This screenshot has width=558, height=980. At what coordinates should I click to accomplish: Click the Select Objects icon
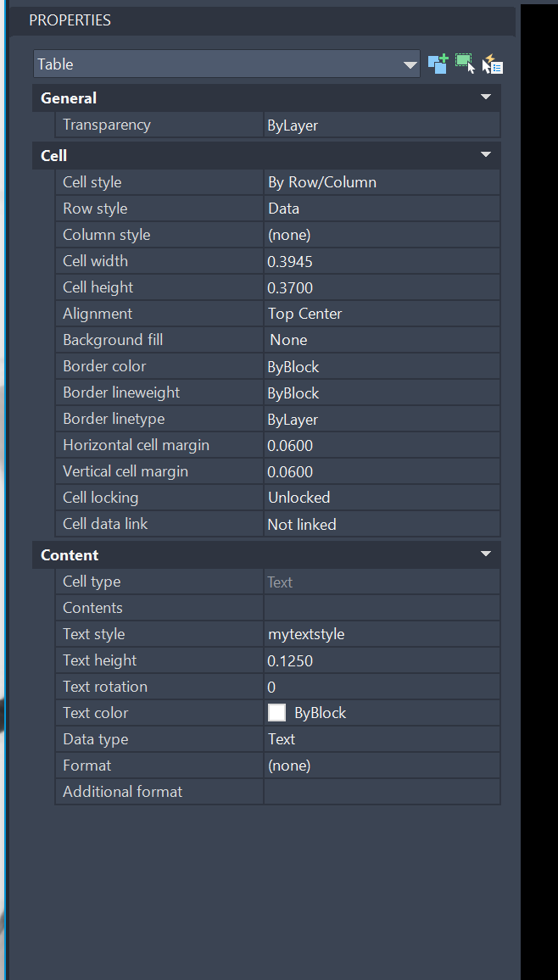(x=465, y=64)
